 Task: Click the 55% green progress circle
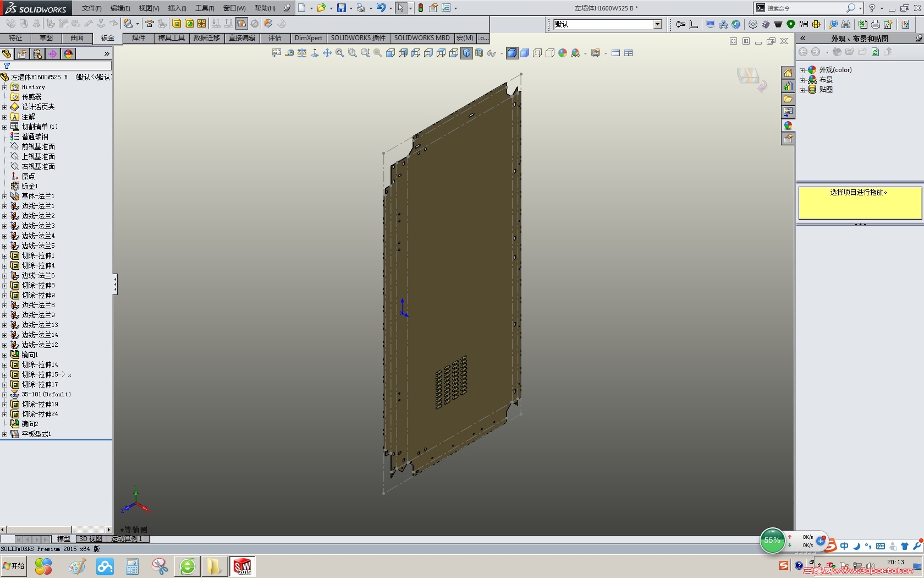pos(772,541)
